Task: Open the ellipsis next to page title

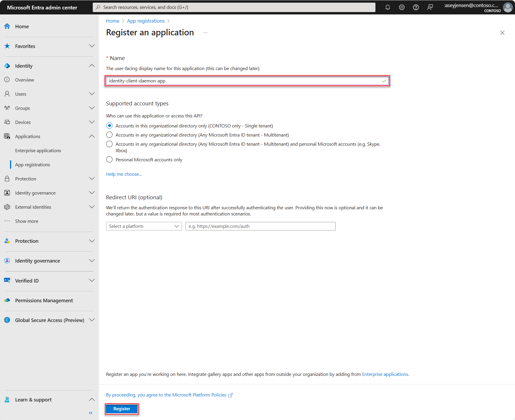Action: (205, 33)
